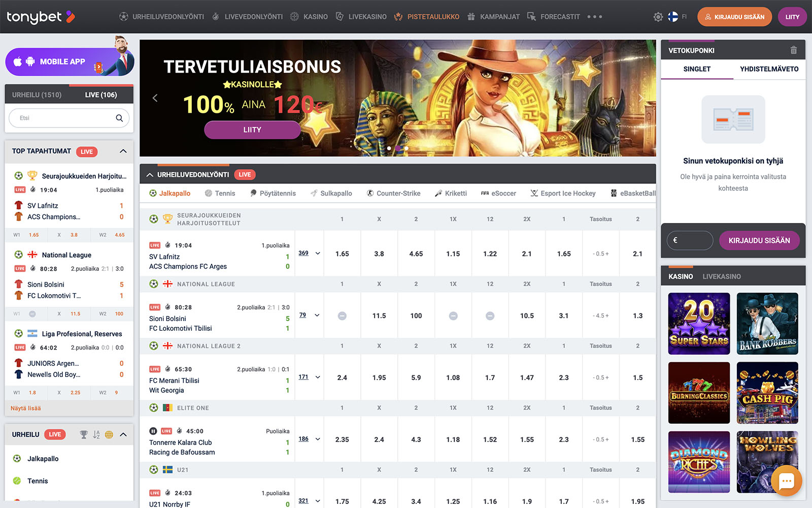This screenshot has width=812, height=508.
Task: Click the A-Z sort icon in Urheilu panel
Action: coord(96,435)
